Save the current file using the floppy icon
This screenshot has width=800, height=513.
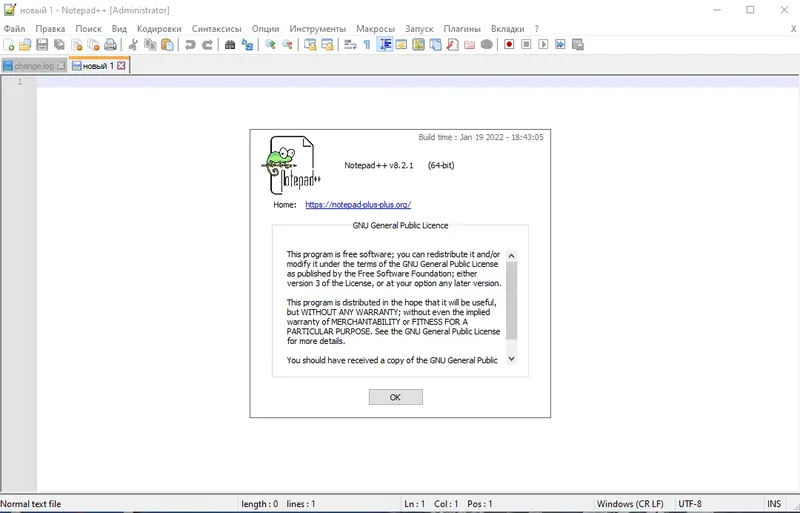42,45
